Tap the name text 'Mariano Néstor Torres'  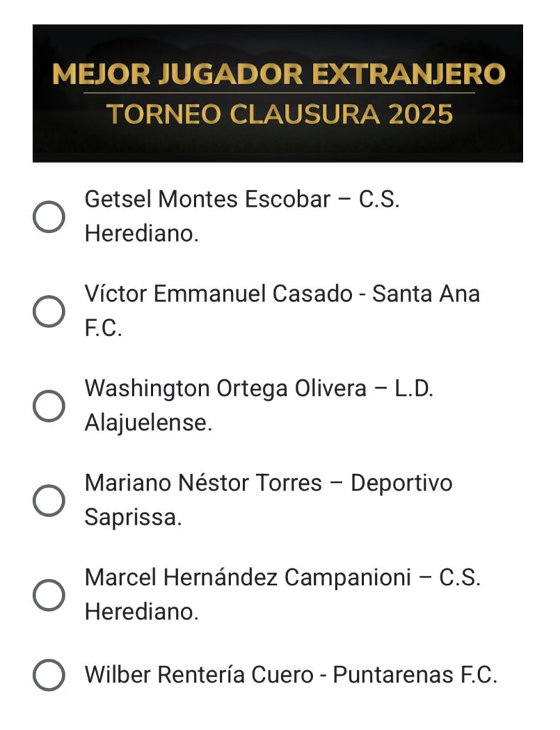pyautogui.click(x=203, y=483)
